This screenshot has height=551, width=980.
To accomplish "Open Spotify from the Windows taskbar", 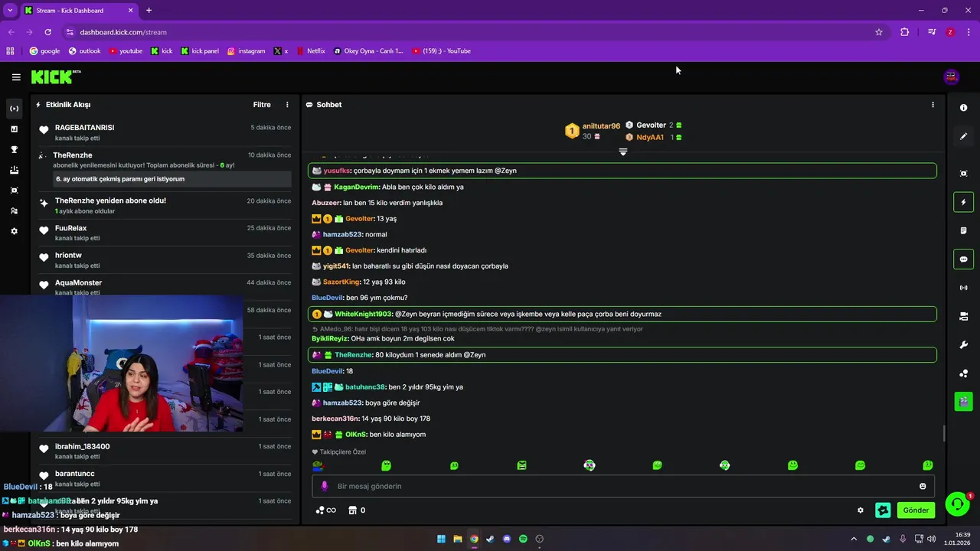I will point(523,539).
